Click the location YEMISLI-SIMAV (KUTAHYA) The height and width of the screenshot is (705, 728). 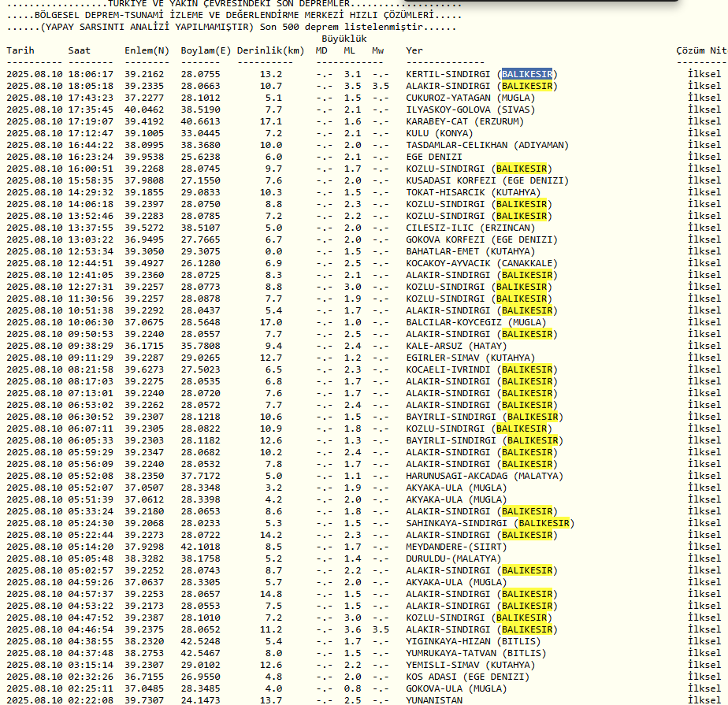point(470,665)
